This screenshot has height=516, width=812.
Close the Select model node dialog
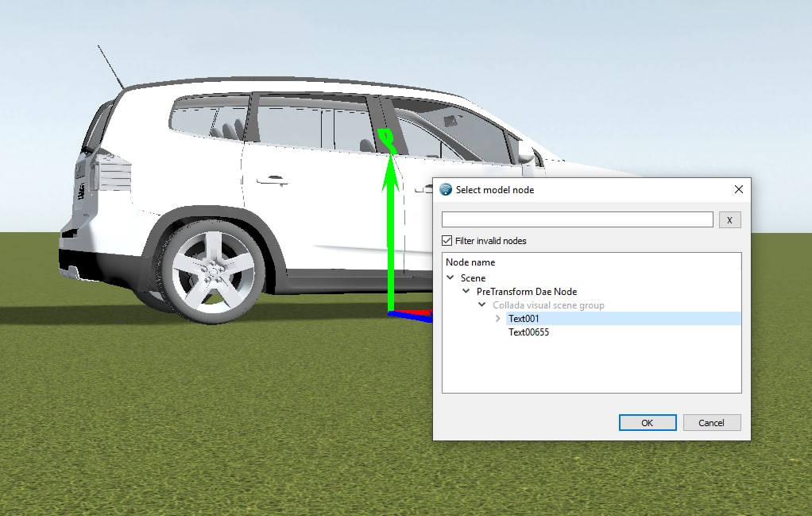[739, 189]
